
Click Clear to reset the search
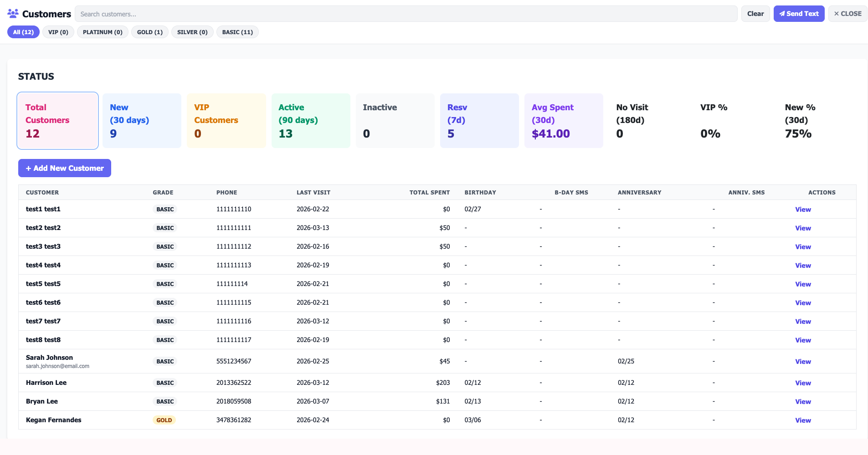(755, 14)
